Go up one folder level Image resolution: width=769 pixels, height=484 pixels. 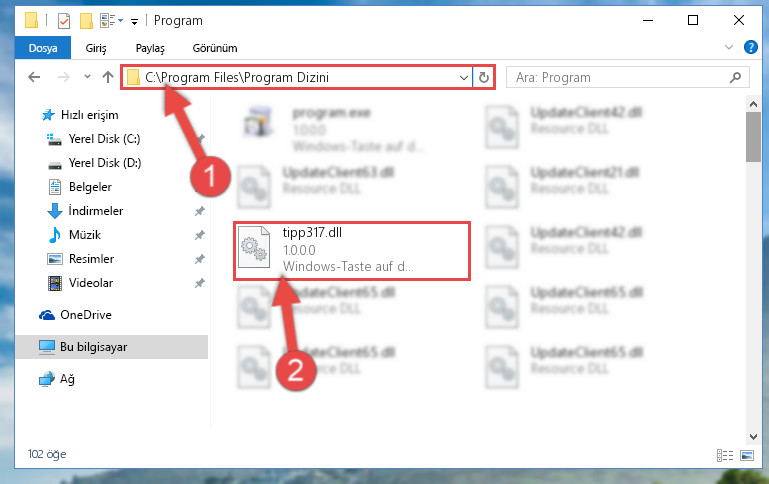(108, 77)
